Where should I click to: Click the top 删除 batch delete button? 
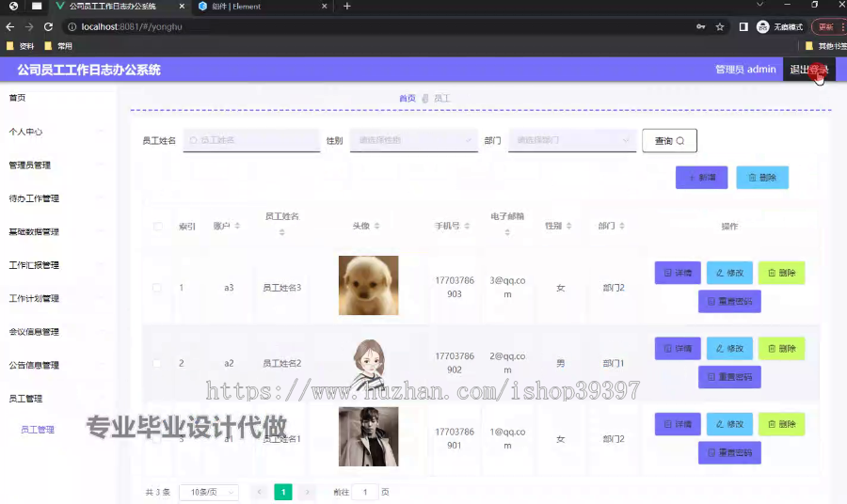pyautogui.click(x=762, y=178)
